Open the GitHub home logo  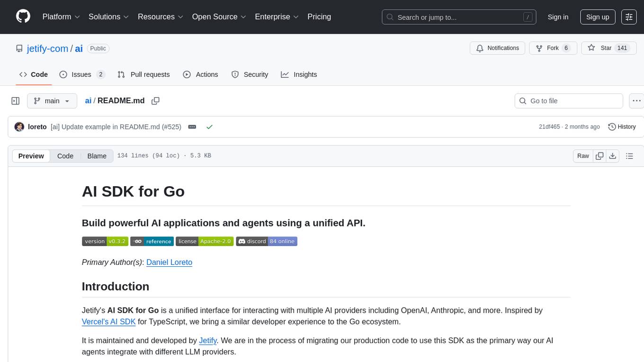(23, 17)
